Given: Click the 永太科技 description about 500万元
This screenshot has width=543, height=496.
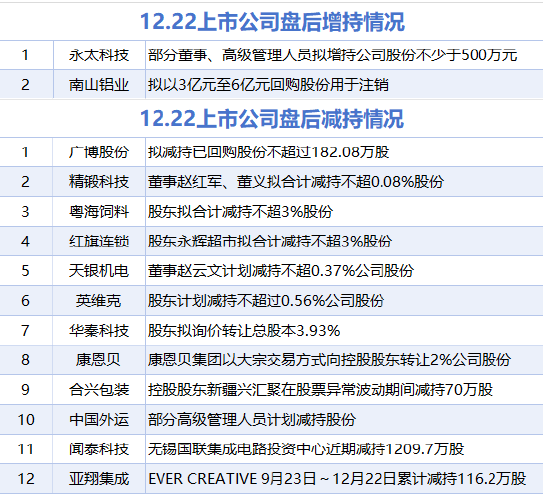Looking at the screenshot, I should click(x=332, y=55).
